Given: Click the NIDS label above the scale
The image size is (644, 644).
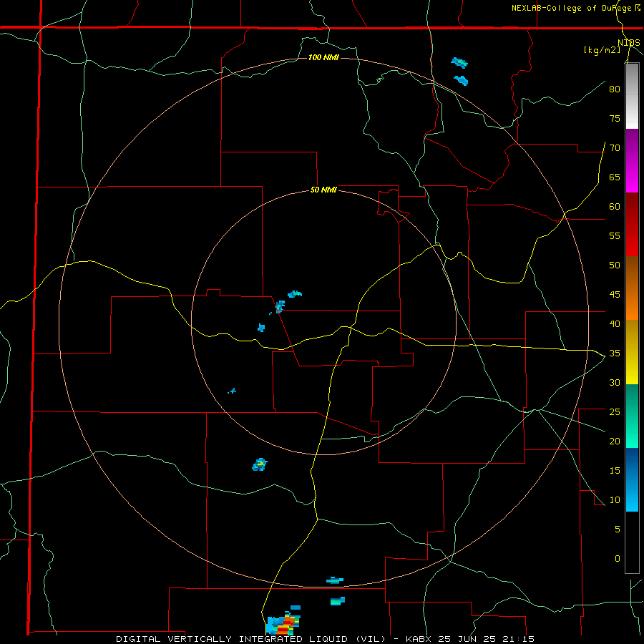Looking at the screenshot, I should click(x=629, y=43).
